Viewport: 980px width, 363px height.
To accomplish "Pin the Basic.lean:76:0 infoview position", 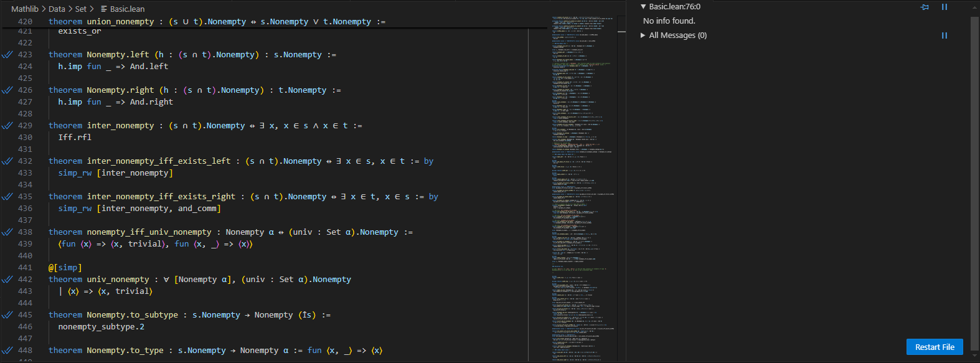I will [925, 7].
